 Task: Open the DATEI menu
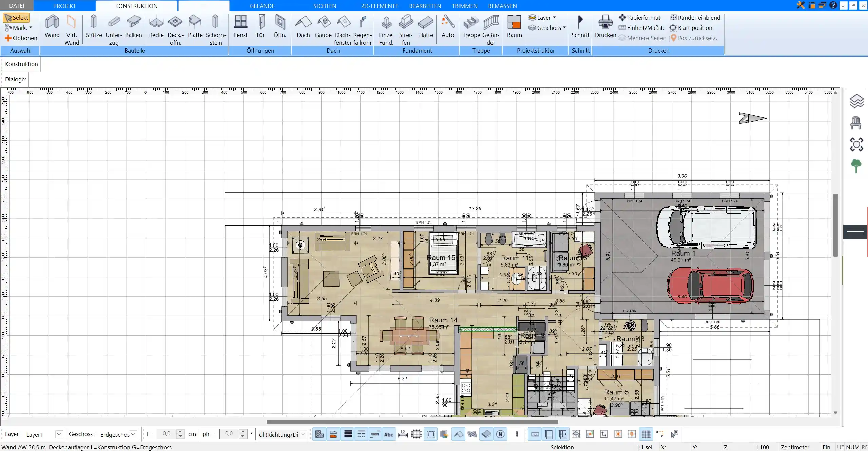17,6
